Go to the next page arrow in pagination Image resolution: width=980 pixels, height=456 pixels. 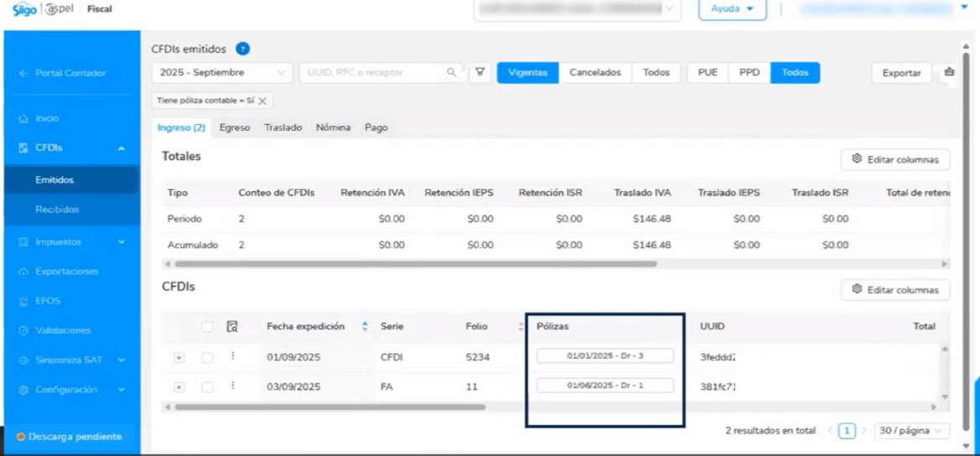coord(864,430)
